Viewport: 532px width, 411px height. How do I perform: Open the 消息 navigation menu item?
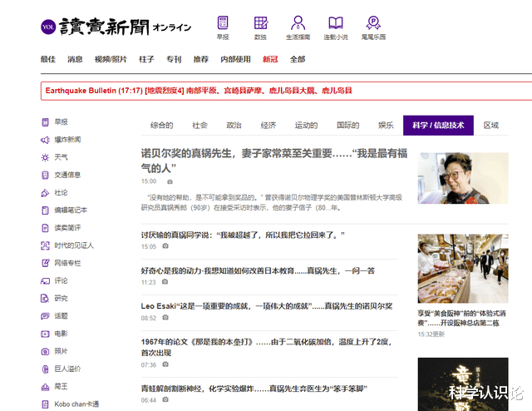click(75, 59)
